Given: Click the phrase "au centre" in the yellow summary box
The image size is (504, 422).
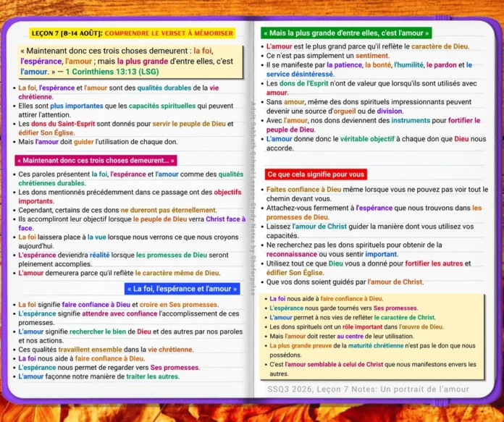Looking at the screenshot, I should [x=350, y=336].
